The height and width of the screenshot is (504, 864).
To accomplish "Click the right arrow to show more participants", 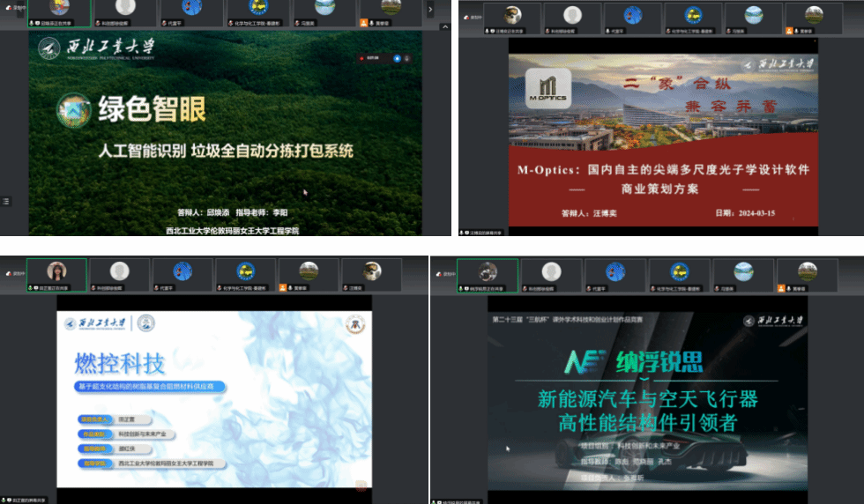I will click(430, 10).
